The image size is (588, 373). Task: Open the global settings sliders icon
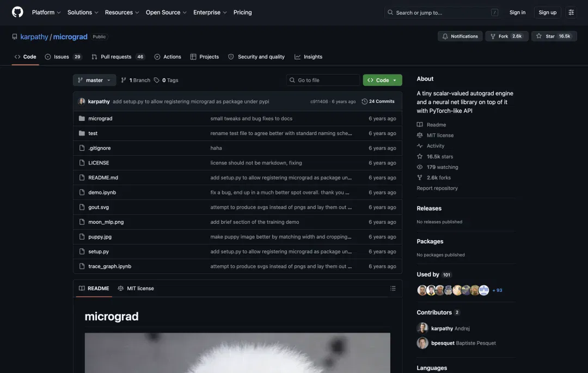[x=571, y=13]
